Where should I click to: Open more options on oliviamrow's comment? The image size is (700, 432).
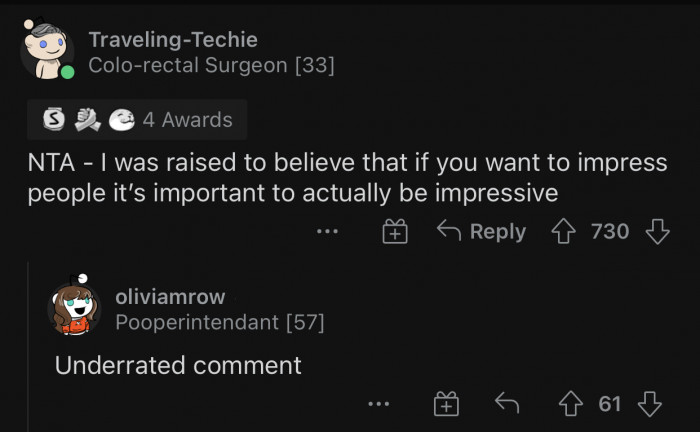[x=377, y=404]
